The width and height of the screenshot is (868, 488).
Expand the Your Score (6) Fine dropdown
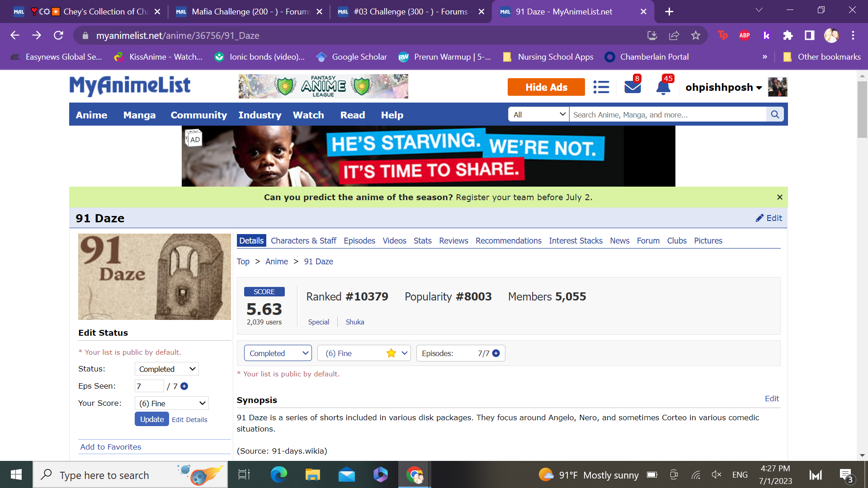click(x=172, y=404)
